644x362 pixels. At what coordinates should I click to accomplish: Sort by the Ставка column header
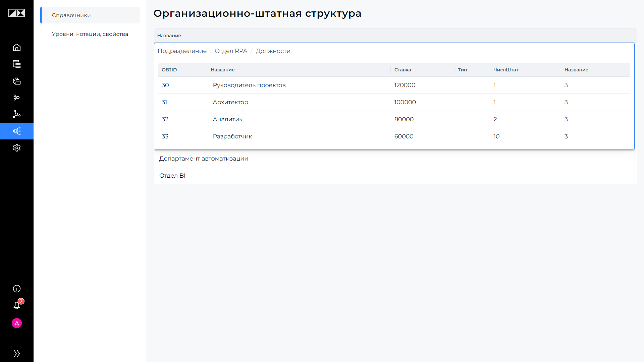point(402,70)
